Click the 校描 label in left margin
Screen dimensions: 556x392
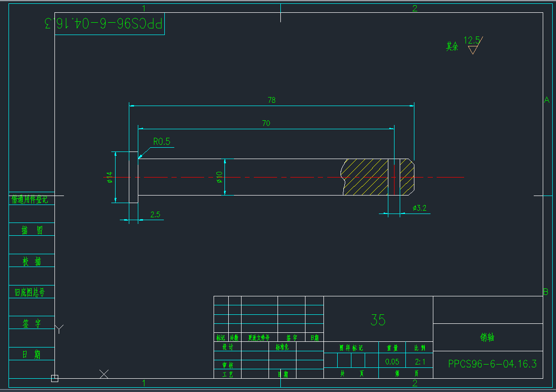(32, 261)
